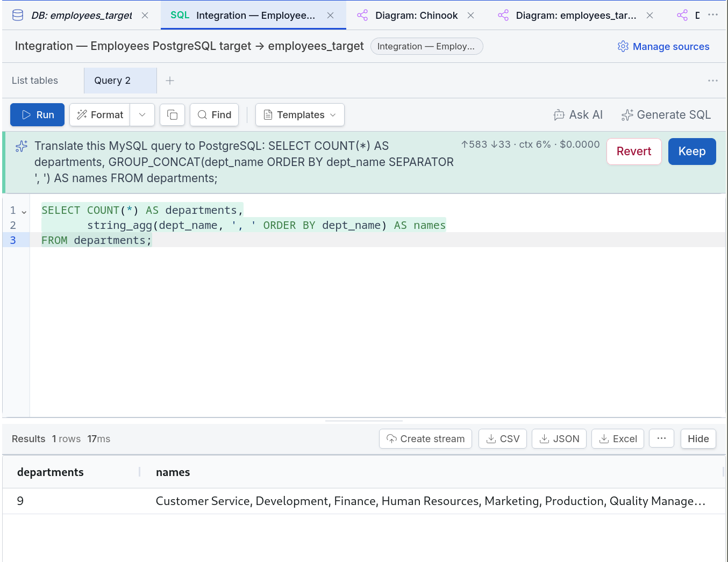Click Diagram: Chinook share-node icon
728x562 pixels.
pos(363,16)
